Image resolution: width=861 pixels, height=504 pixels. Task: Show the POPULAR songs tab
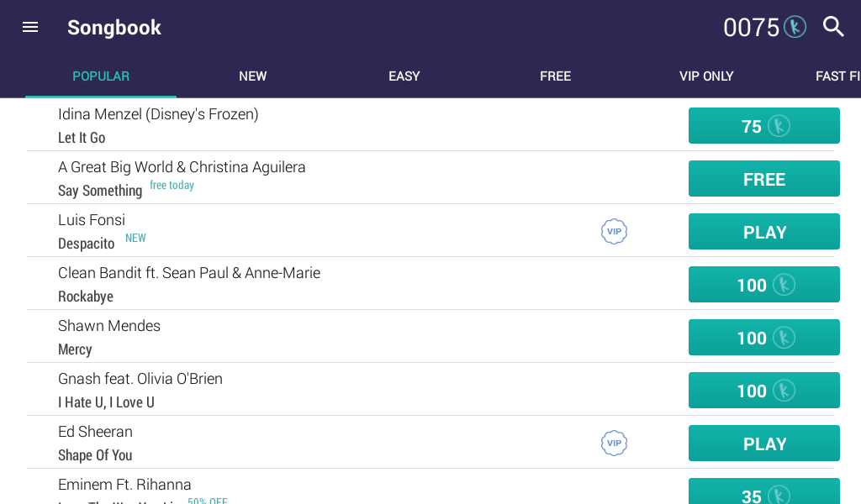[x=101, y=76]
